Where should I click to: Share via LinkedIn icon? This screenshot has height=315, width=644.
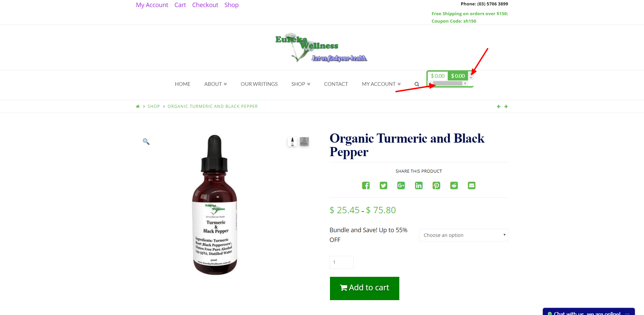point(419,186)
